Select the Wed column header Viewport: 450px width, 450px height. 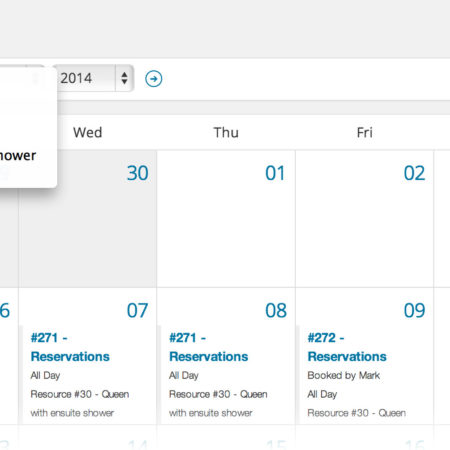88,132
